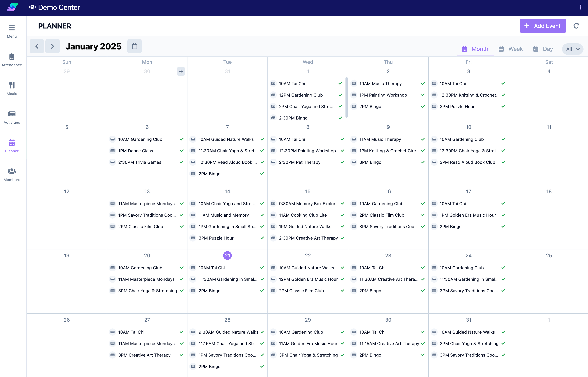The height and width of the screenshot is (377, 588).
Task: Click the plus icon on Monday 30
Action: coord(181,71)
